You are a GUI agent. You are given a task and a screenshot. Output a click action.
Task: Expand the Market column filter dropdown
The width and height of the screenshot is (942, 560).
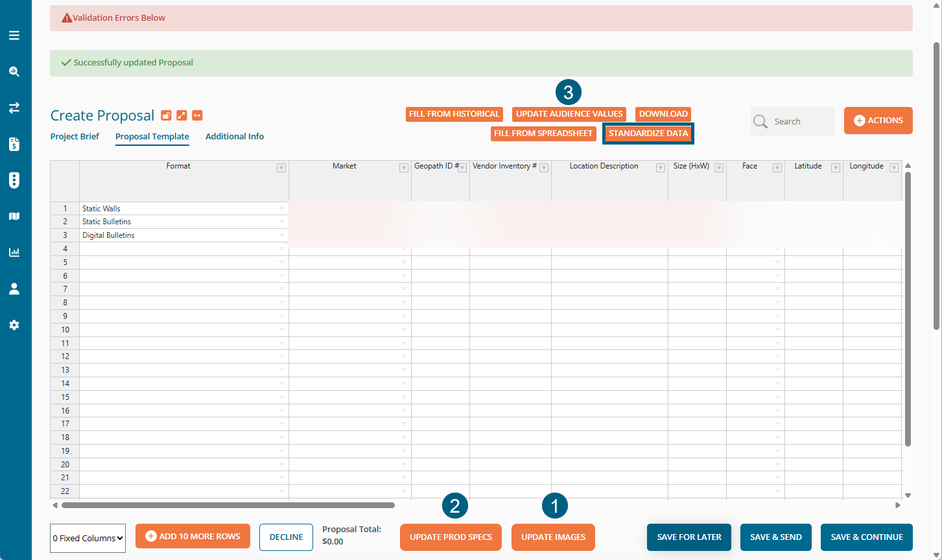[403, 168]
